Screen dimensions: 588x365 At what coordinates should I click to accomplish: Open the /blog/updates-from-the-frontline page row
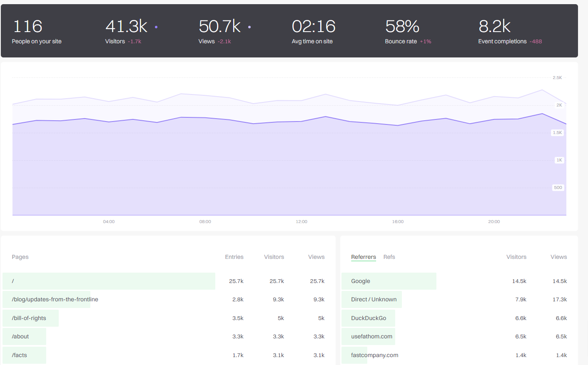click(55, 300)
